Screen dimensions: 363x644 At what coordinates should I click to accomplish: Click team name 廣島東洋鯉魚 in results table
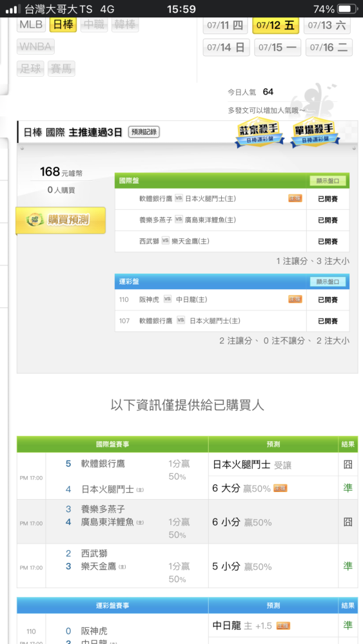107,522
